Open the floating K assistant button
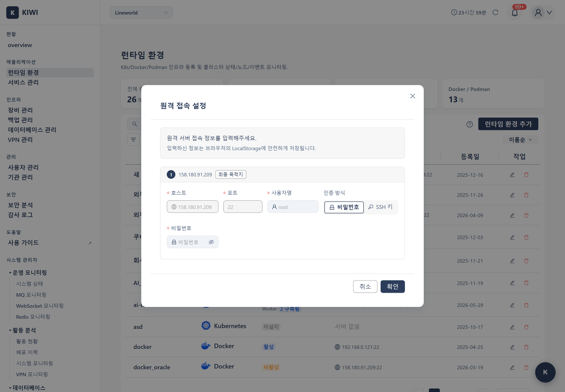This screenshot has height=392, width=565. click(545, 372)
